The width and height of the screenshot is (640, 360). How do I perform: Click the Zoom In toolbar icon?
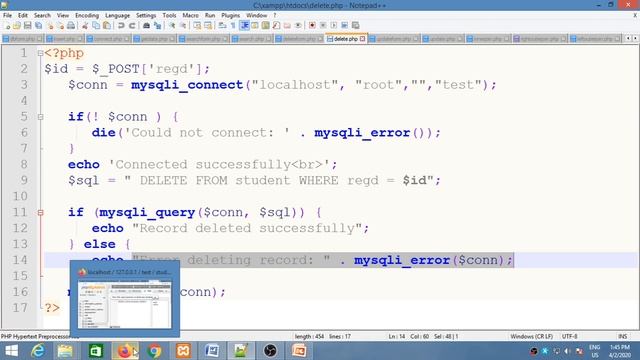pos(172,26)
